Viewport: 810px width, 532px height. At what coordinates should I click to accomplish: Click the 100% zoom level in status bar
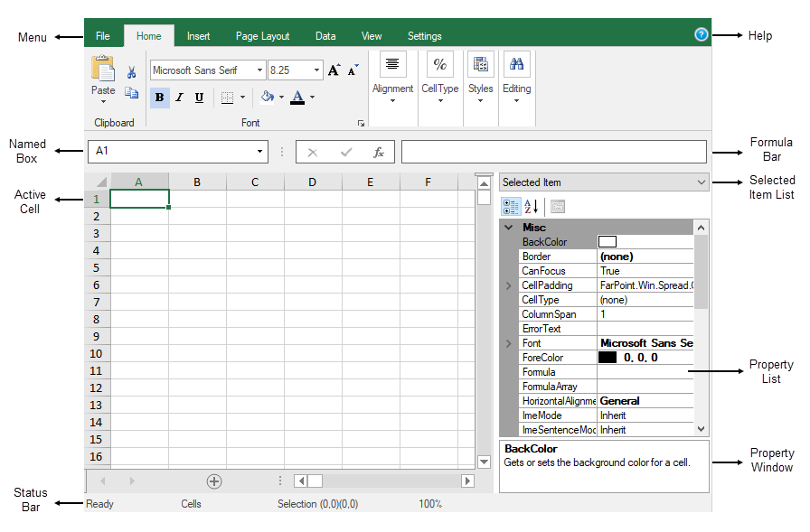[x=430, y=504]
